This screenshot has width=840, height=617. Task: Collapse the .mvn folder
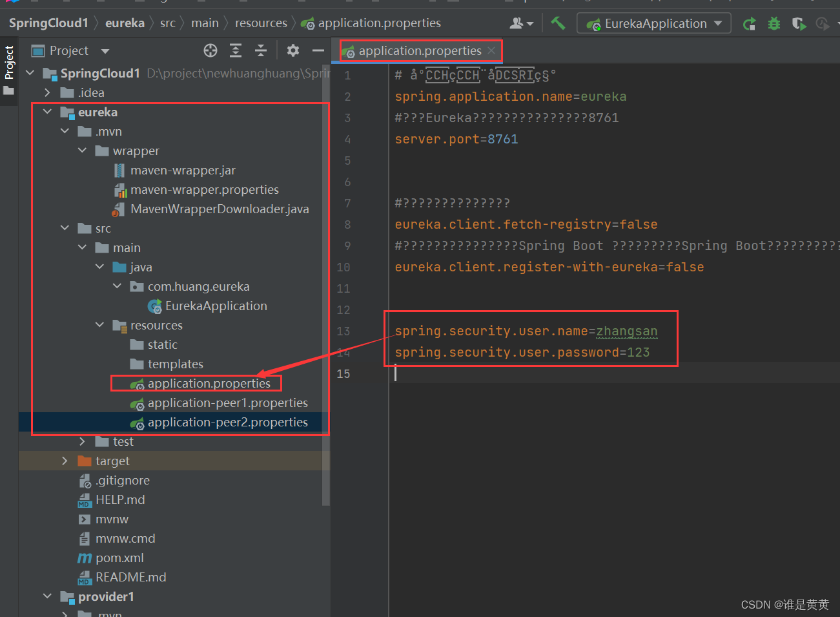65,131
